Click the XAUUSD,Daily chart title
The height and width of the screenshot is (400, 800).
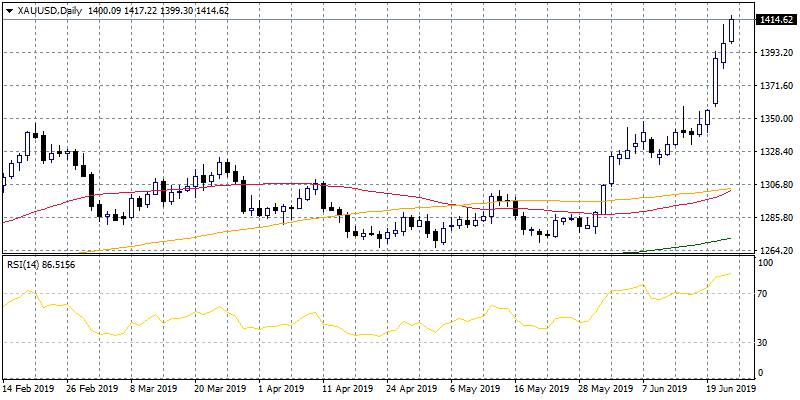49,11
